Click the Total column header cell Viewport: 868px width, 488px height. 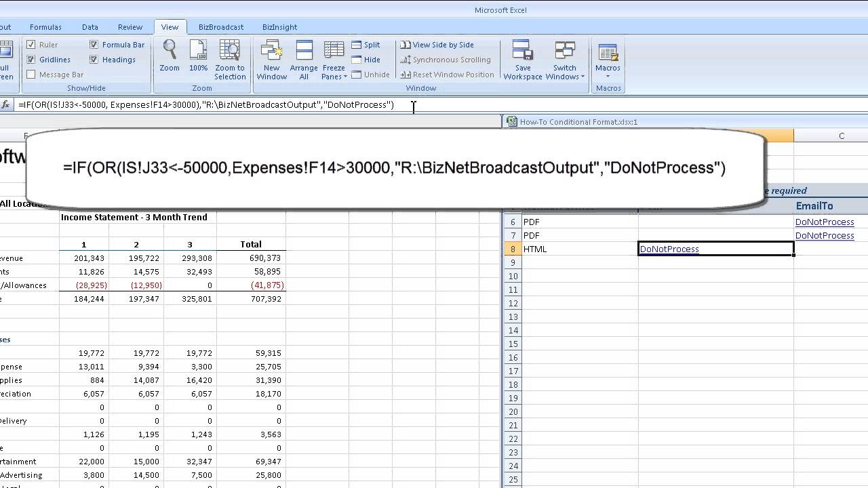pyautogui.click(x=251, y=244)
